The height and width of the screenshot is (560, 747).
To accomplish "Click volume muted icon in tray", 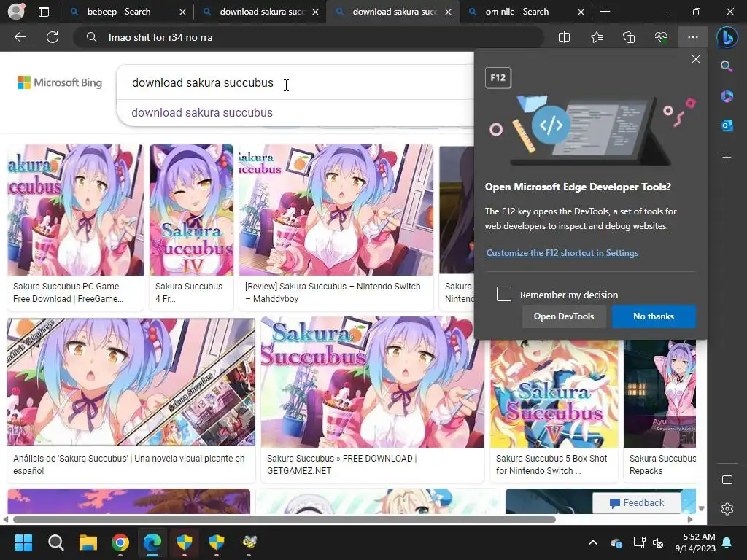I will (659, 542).
